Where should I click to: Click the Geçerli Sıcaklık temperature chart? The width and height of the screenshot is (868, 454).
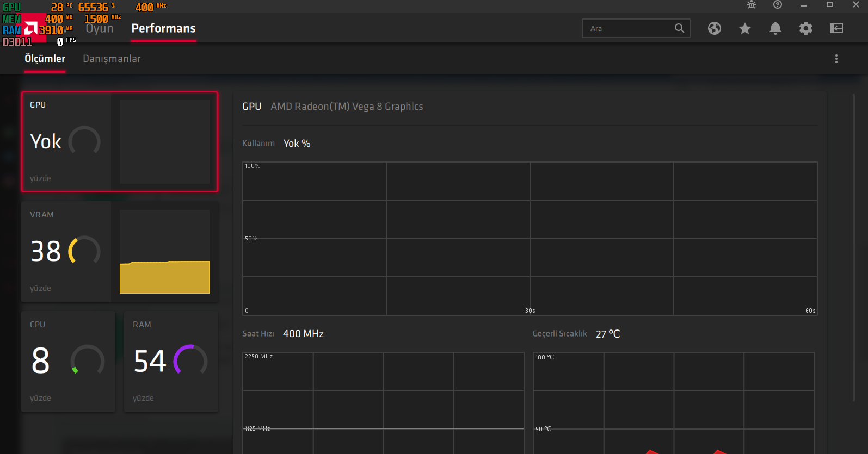coord(674,403)
